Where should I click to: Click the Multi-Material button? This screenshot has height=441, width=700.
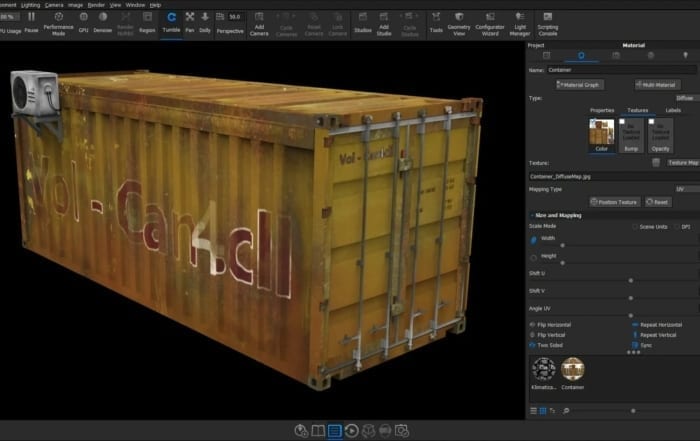tap(658, 85)
